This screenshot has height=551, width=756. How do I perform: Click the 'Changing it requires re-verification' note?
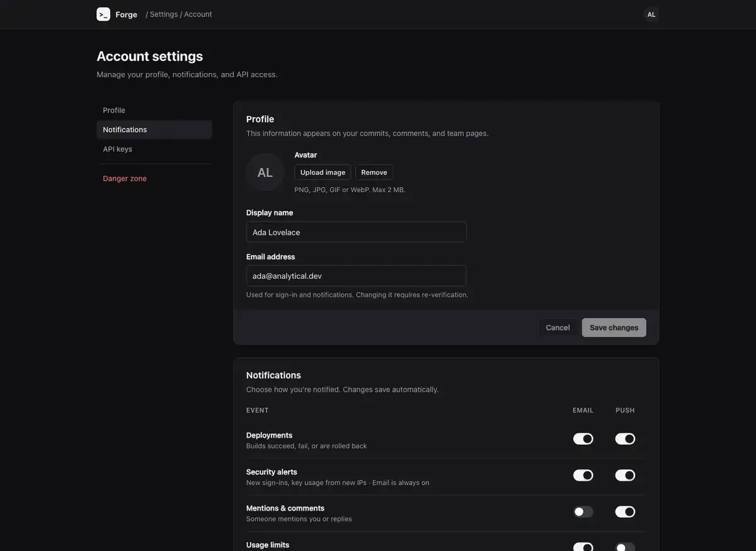[412, 295]
